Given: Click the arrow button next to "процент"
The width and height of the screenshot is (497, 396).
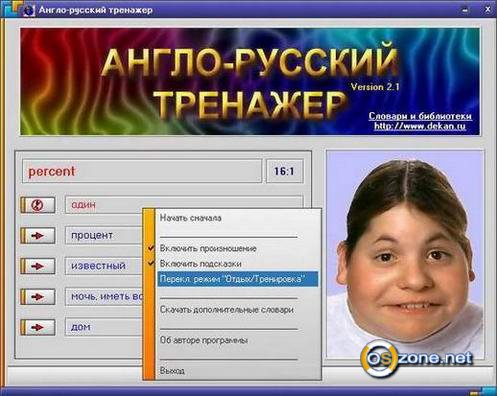Looking at the screenshot, I should (38, 236).
